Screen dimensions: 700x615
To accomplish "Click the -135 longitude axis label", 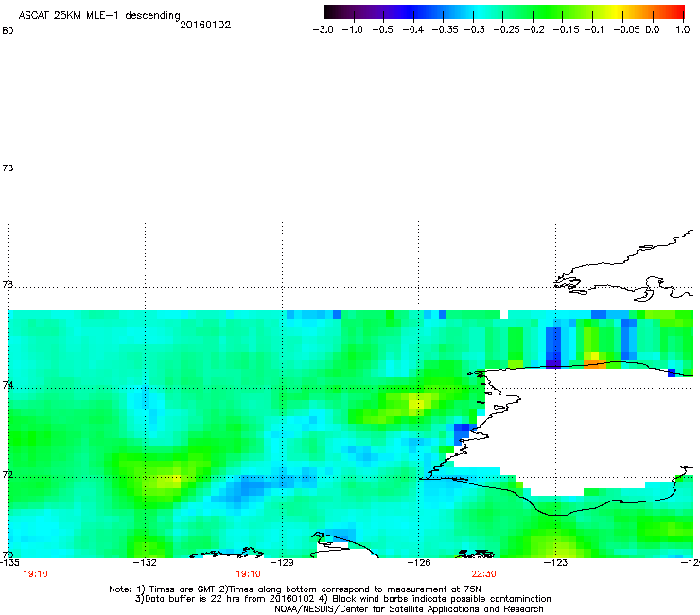I will 9,562.
